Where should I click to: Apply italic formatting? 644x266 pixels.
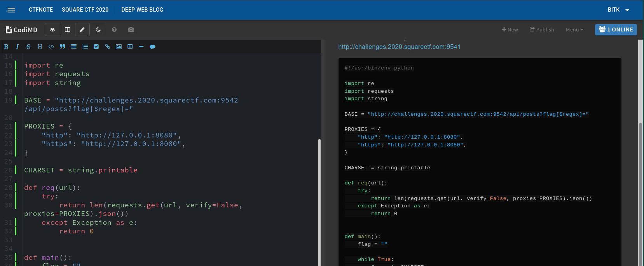pyautogui.click(x=17, y=47)
